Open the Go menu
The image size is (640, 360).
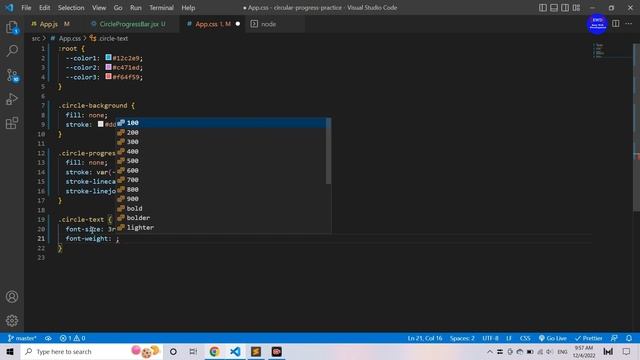pyautogui.click(x=118, y=8)
